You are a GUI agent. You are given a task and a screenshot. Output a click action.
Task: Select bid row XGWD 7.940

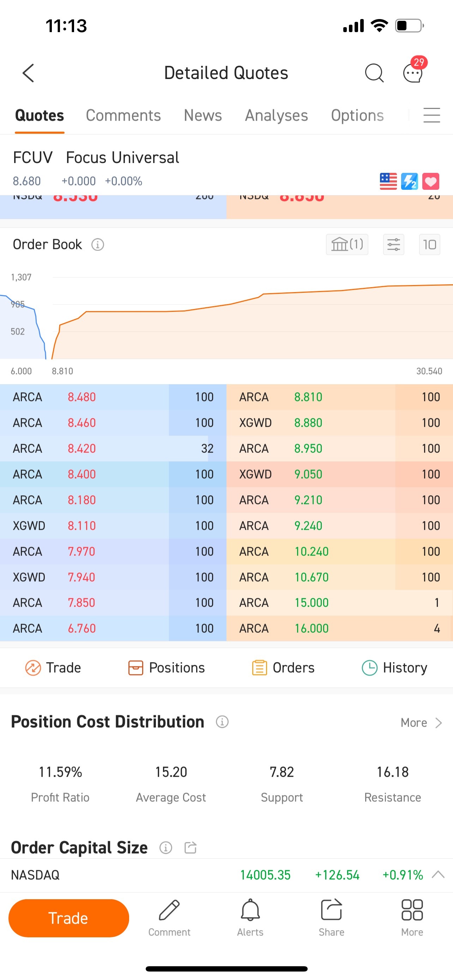click(x=113, y=577)
